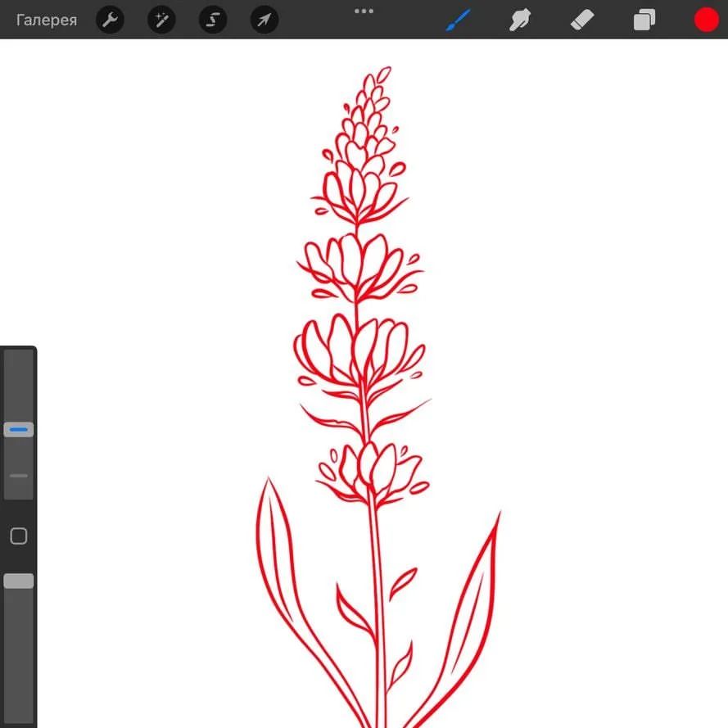Activate the Selection S-ribbon tool

tap(213, 20)
